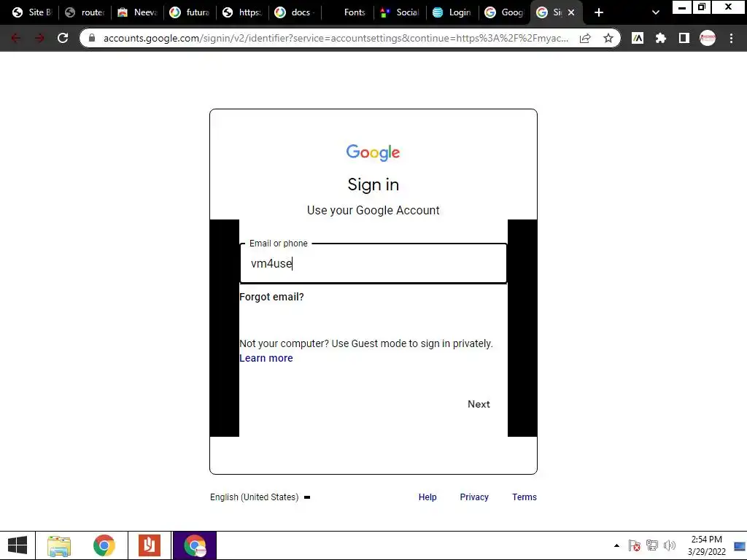Screen dimensions: 747x560
Task: Open the Help link
Action: click(x=427, y=497)
